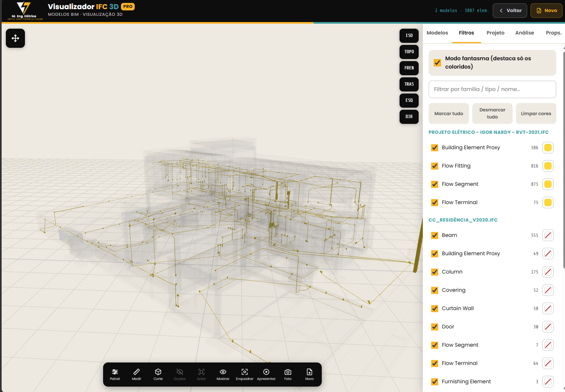Activate the Corte section-cut tool
Screen dimensions: 565x392
pyautogui.click(x=158, y=374)
